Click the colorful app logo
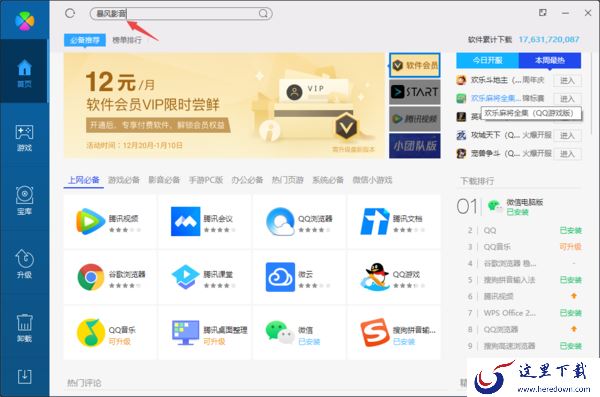 coord(24,20)
